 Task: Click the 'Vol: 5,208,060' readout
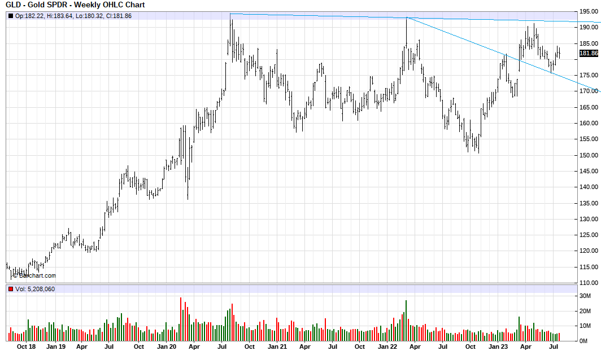pyautogui.click(x=35, y=289)
